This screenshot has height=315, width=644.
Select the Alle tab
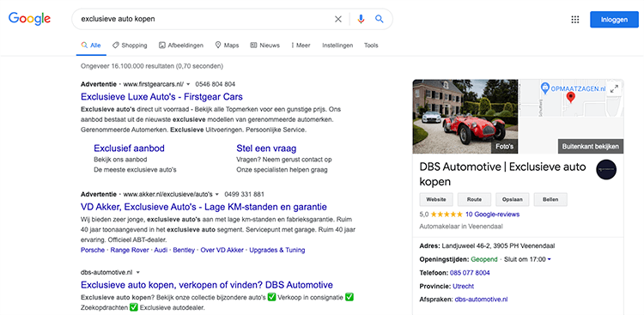point(91,45)
